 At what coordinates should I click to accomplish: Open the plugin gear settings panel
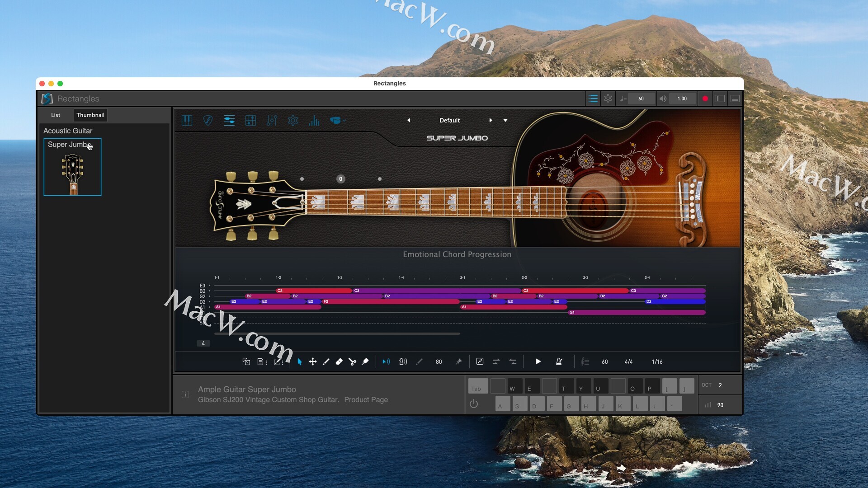point(293,121)
